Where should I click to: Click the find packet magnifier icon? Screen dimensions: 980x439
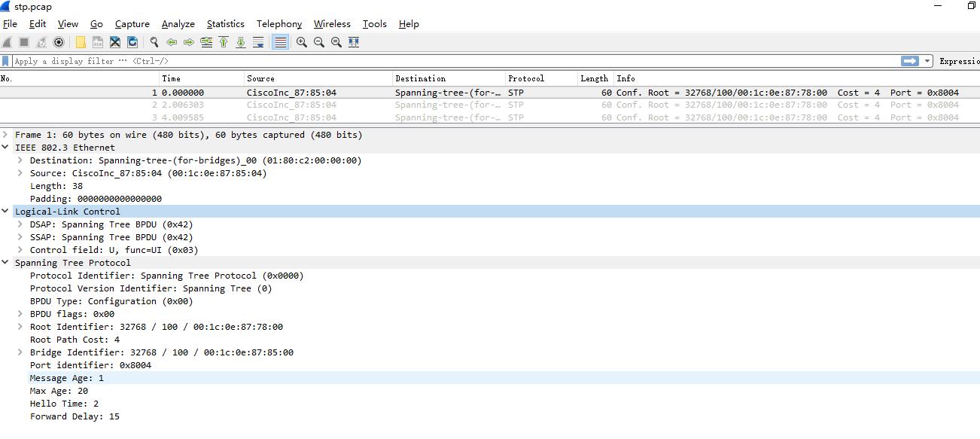coord(154,42)
